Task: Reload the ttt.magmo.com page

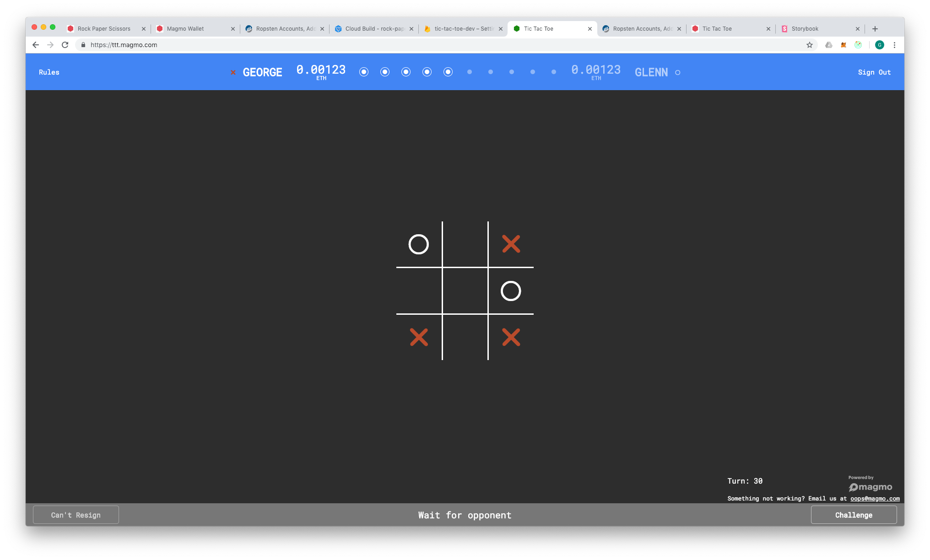Action: point(65,45)
